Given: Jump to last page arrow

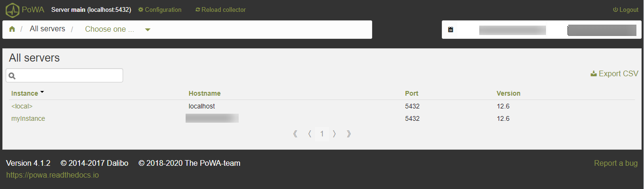Looking at the screenshot, I should click(x=349, y=134).
